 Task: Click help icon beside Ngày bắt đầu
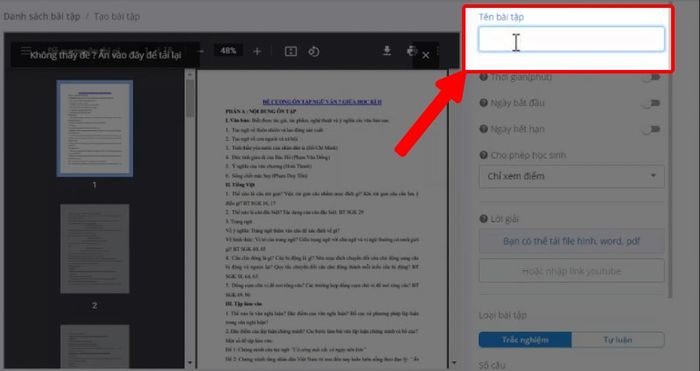(483, 103)
